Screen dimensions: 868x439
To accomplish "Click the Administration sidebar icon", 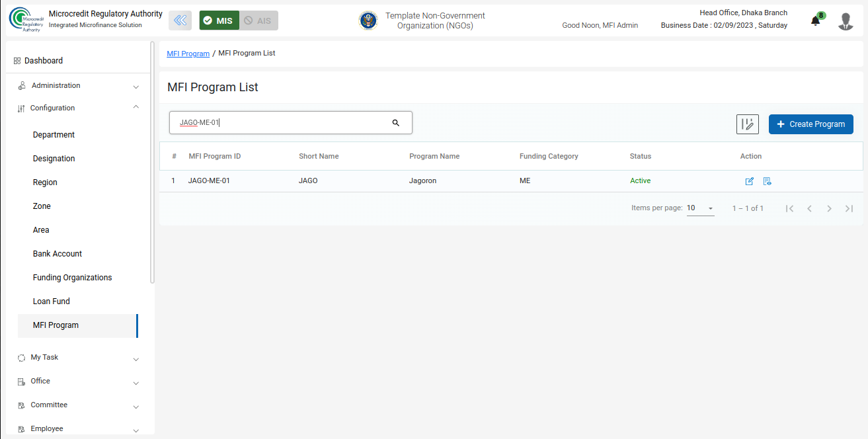I will point(21,86).
